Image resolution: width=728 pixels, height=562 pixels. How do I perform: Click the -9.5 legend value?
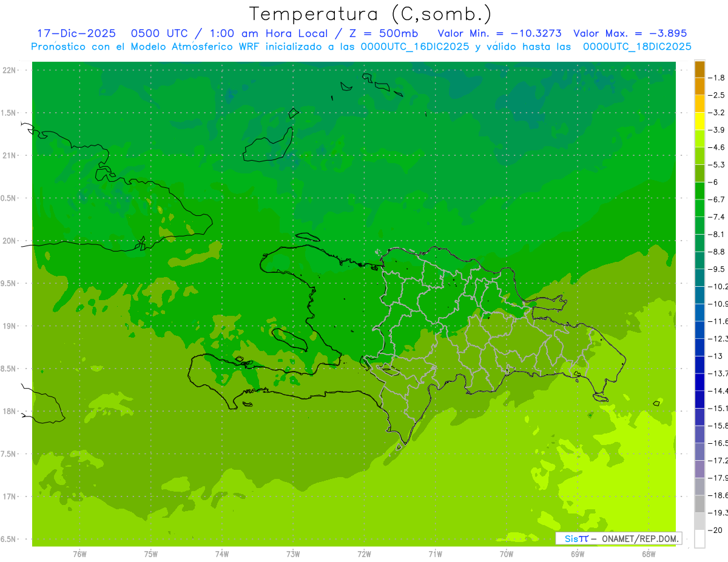tap(718, 269)
